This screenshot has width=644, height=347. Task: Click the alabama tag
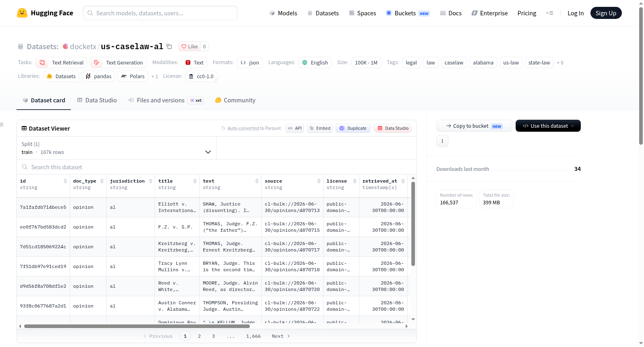(483, 62)
